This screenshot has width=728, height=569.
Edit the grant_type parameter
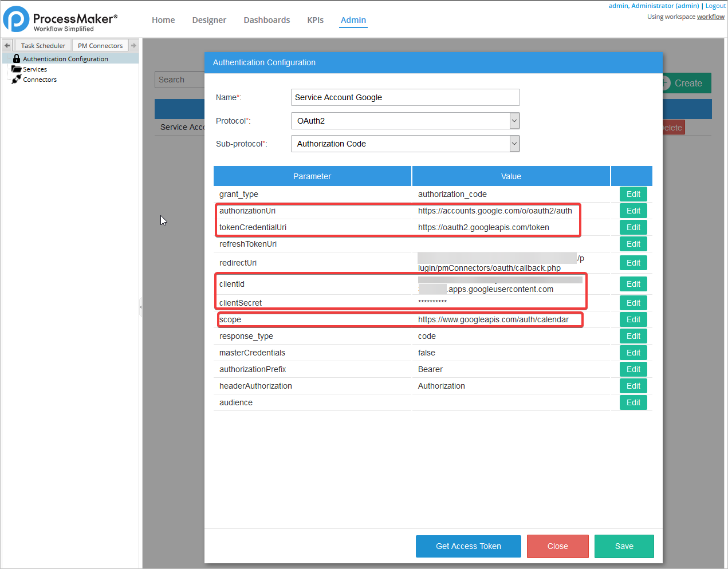[633, 194]
